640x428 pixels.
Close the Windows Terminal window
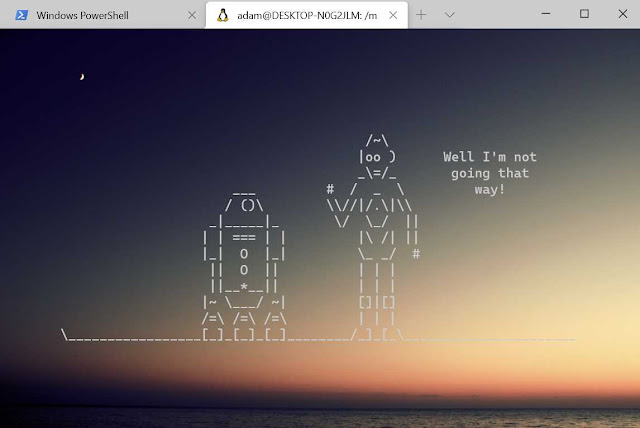click(x=622, y=14)
